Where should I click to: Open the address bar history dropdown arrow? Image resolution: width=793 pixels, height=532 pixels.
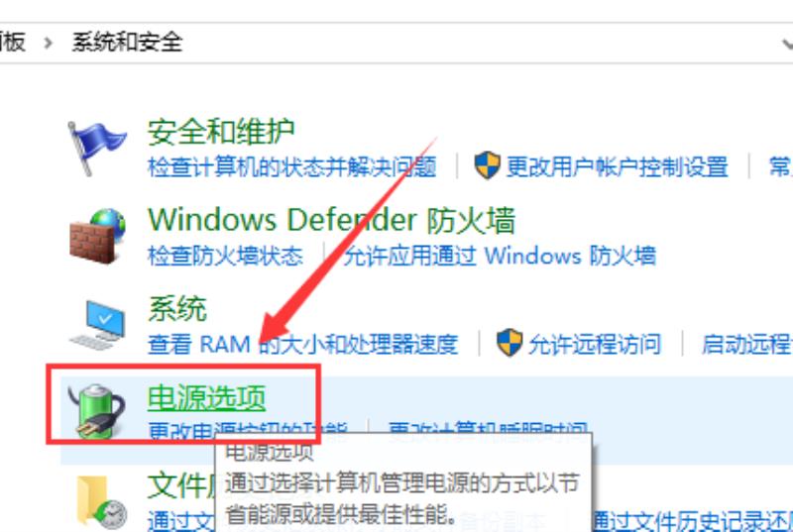point(787,44)
